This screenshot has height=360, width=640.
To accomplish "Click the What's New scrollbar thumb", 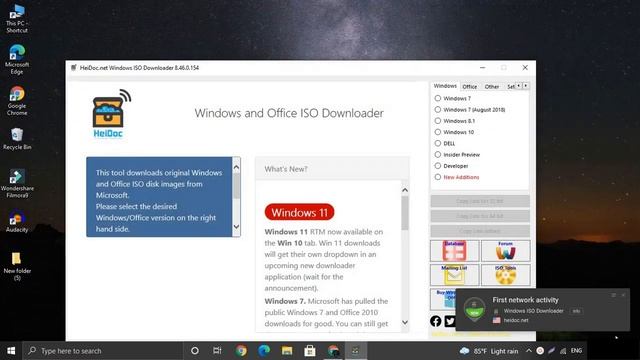I will (405, 213).
